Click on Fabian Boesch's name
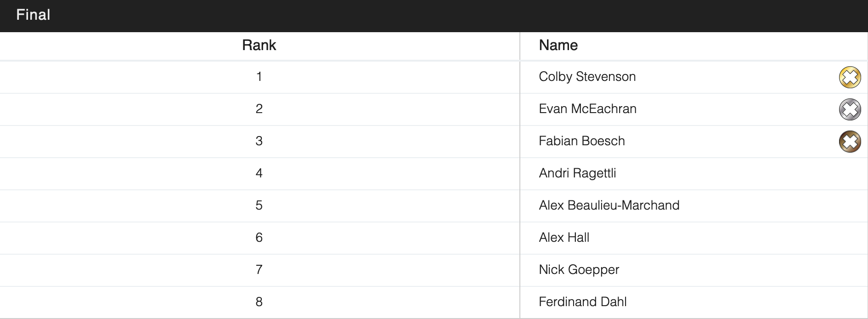The image size is (868, 319). point(581,141)
